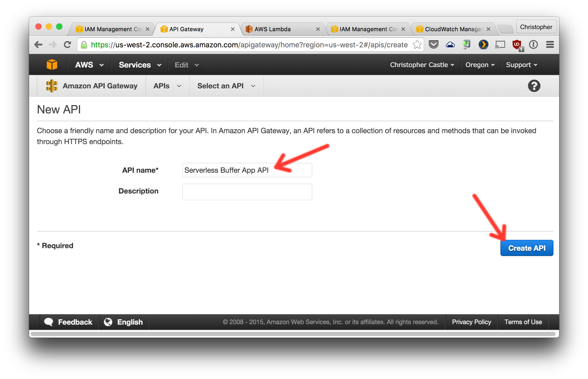Click the Christopher profile button
The image size is (588, 379).
[536, 27]
